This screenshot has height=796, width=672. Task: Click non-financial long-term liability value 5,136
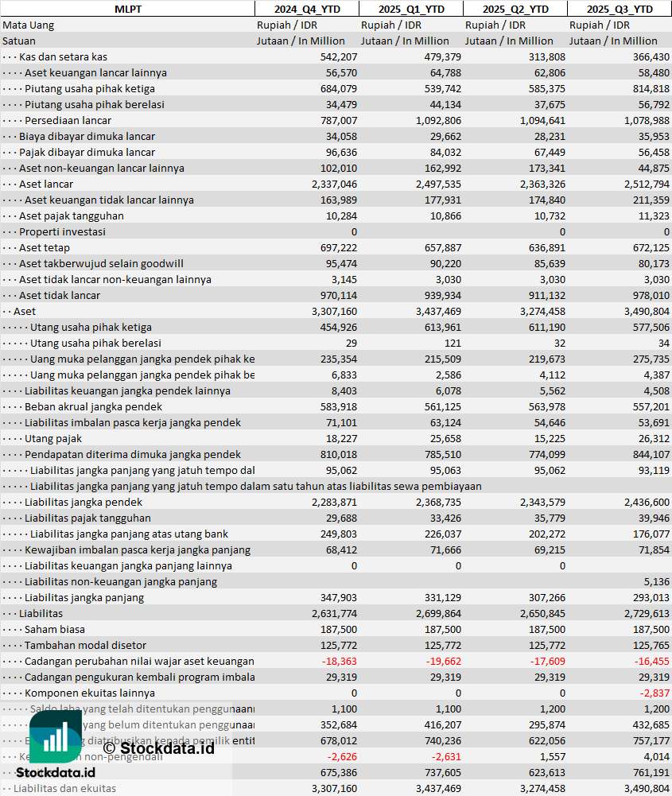[657, 582]
